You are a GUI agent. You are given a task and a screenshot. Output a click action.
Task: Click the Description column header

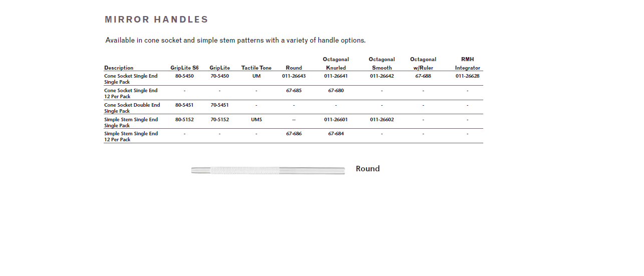119,68
